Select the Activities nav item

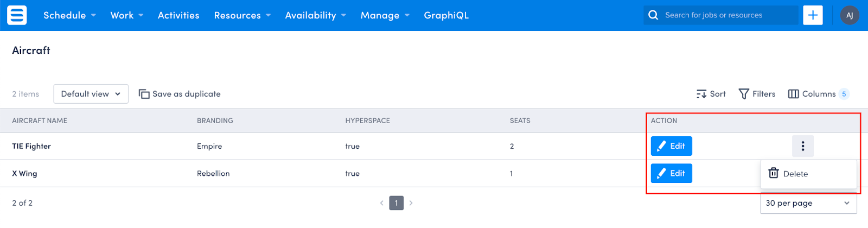(x=178, y=15)
